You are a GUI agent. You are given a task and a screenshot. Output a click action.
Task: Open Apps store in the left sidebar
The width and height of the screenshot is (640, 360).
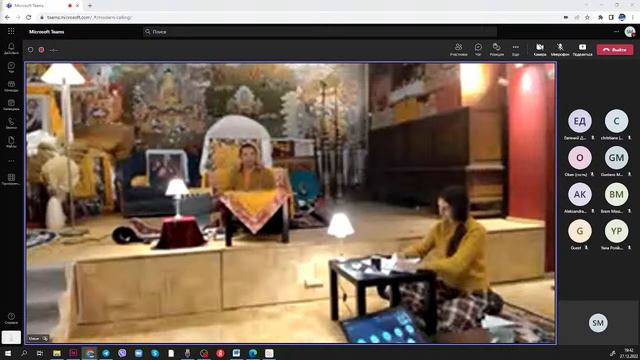pos(11,180)
